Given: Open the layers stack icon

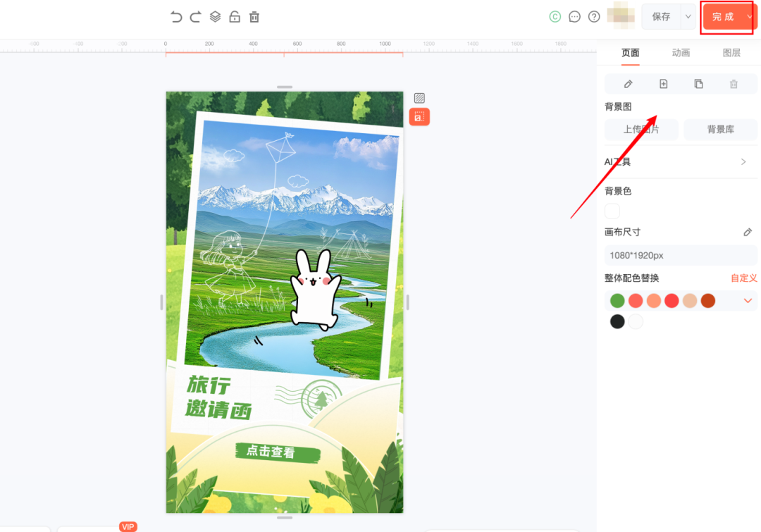Looking at the screenshot, I should coord(215,17).
